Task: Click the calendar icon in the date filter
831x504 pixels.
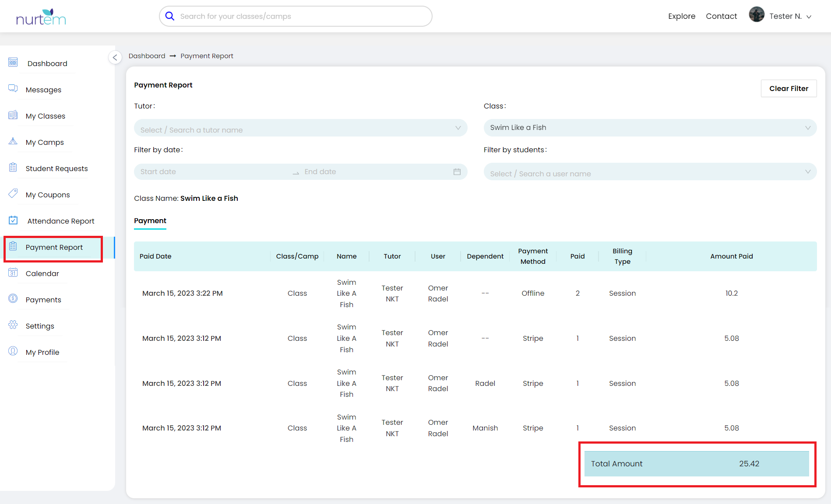Action: (457, 172)
